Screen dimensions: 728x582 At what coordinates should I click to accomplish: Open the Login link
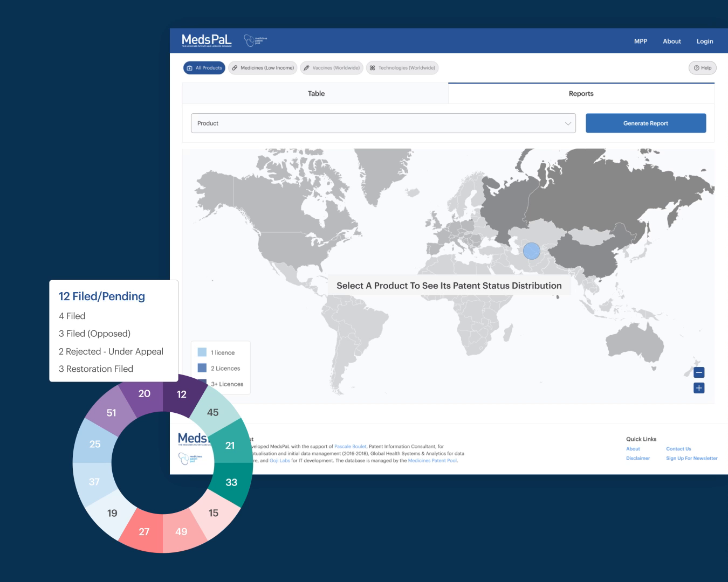[x=705, y=41]
